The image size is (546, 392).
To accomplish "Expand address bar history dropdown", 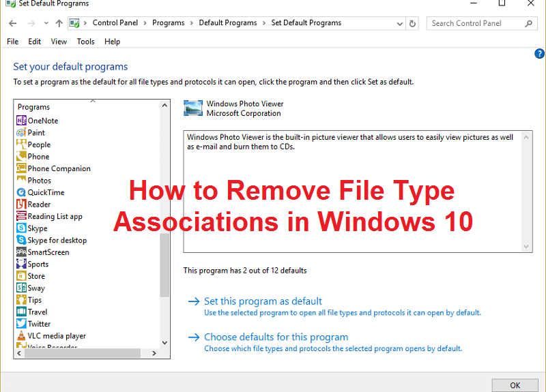I will (400, 24).
